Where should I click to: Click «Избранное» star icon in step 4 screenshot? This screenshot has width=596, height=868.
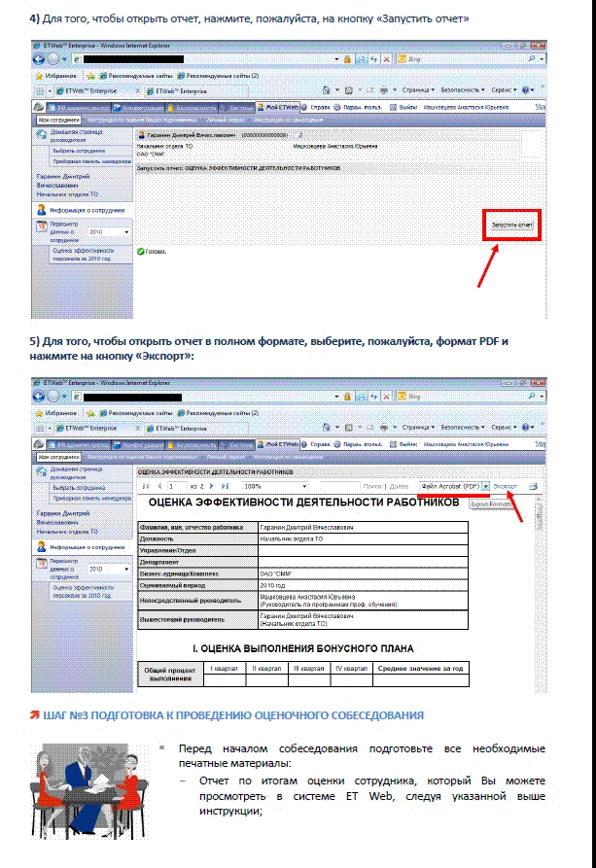click(40, 75)
